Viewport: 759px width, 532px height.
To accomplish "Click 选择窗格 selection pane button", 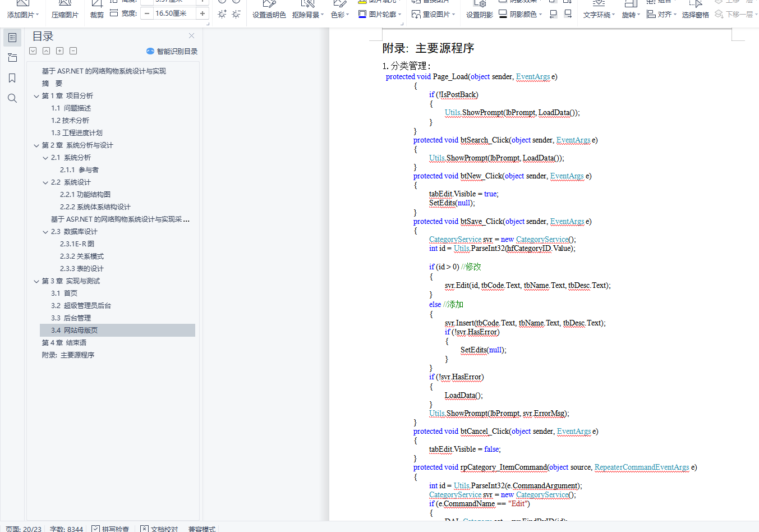I will pyautogui.click(x=696, y=10).
